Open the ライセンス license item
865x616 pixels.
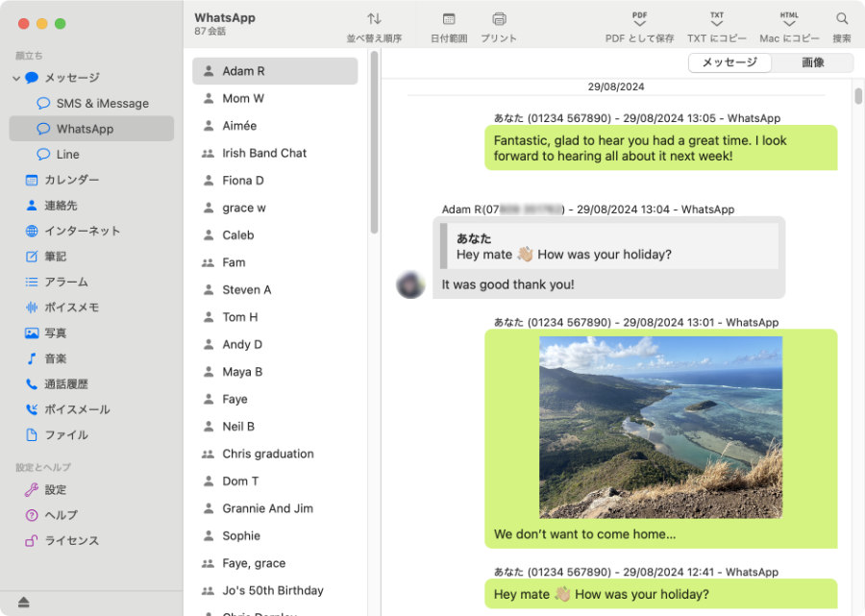click(92, 540)
